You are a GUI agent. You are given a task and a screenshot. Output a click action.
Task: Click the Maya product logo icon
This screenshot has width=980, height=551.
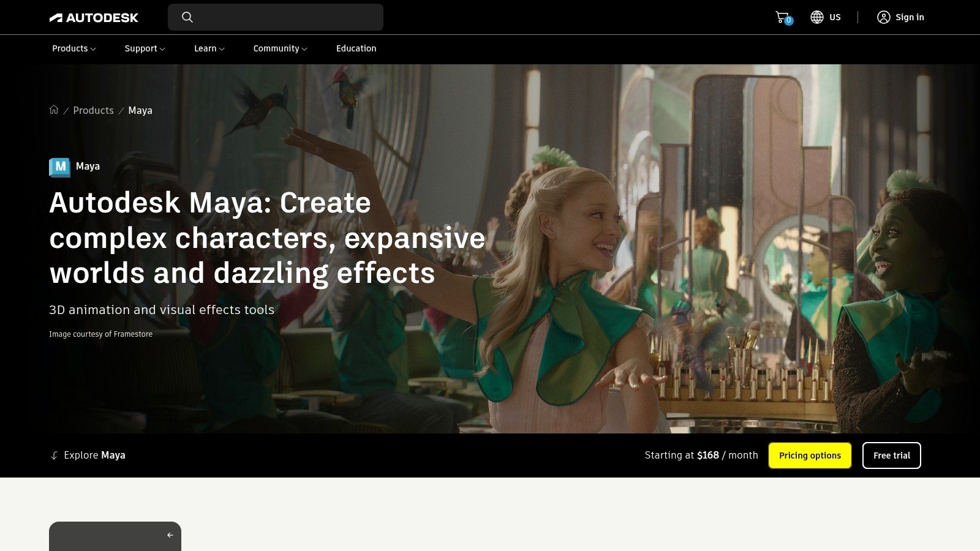click(x=60, y=167)
